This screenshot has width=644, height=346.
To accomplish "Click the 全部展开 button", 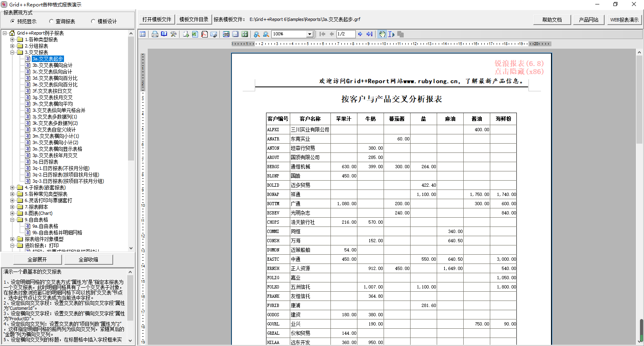I will (x=37, y=259).
